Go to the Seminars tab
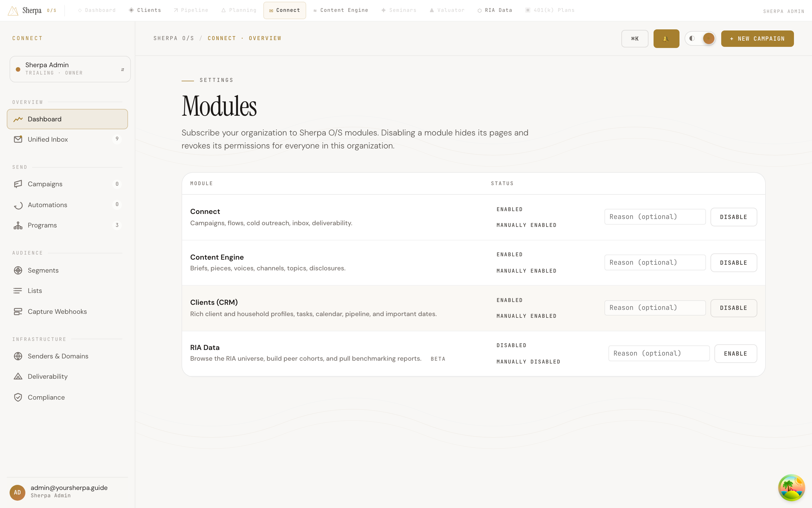This screenshot has width=812, height=508. pos(399,10)
